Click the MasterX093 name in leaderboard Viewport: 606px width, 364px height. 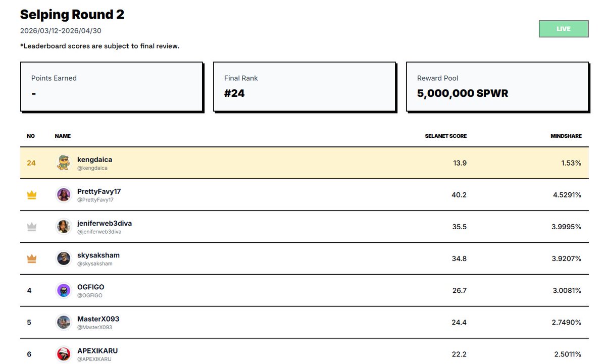click(x=98, y=319)
